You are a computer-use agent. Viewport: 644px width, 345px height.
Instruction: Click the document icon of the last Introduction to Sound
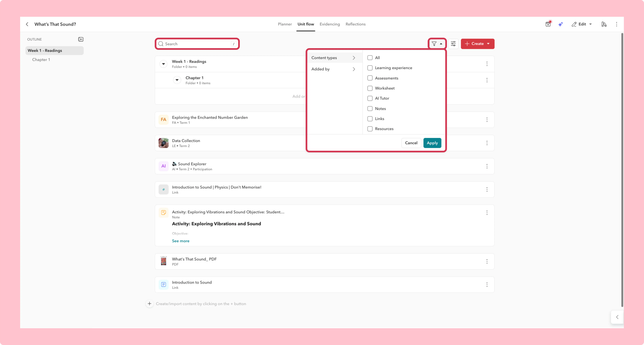pos(164,285)
